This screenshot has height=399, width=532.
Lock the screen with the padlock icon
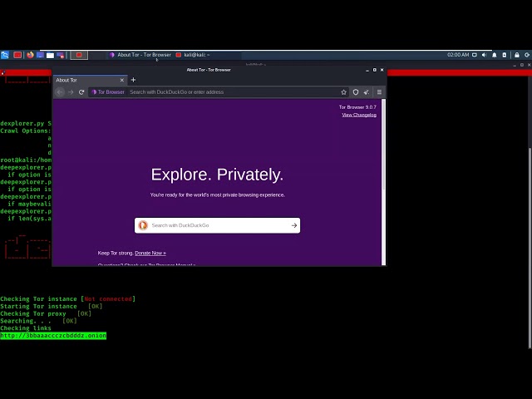pos(517,55)
